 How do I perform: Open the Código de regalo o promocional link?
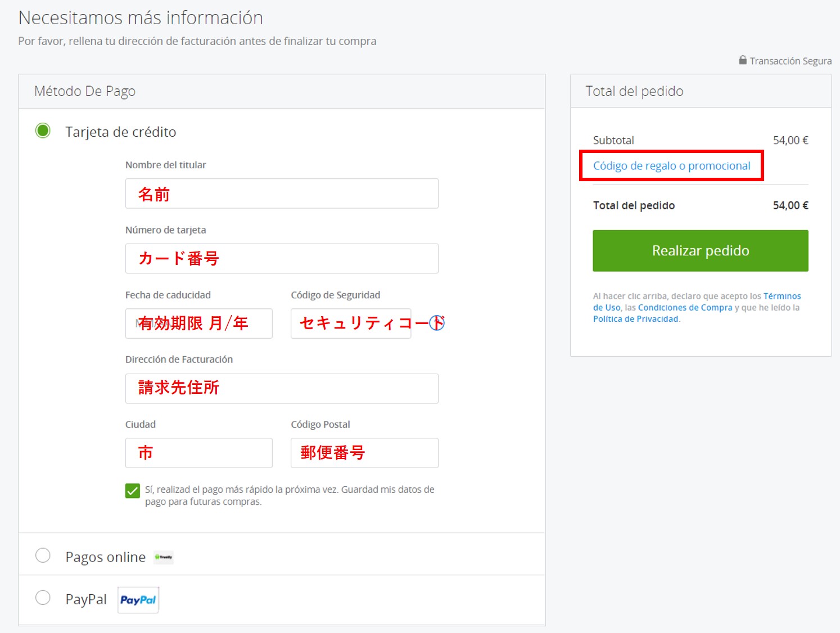coord(671,166)
